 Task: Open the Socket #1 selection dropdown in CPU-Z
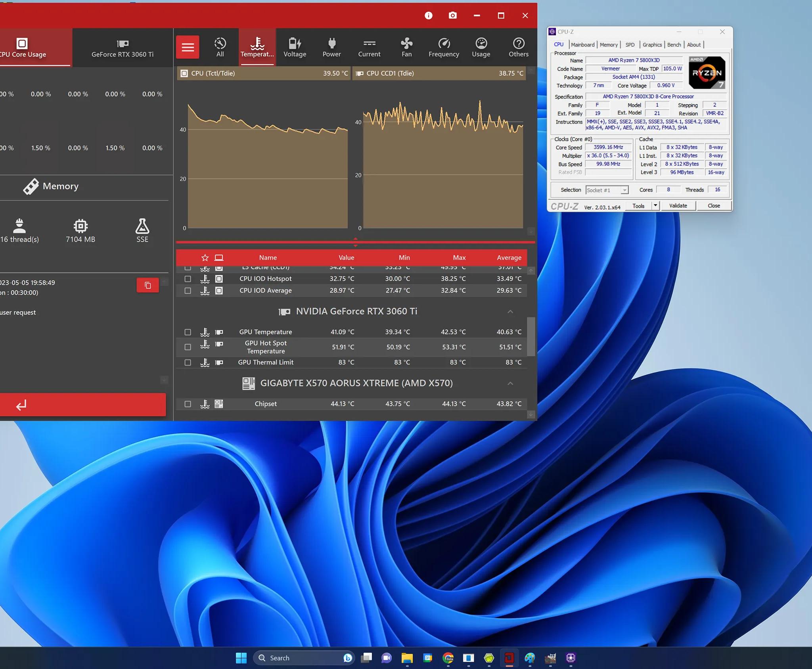click(x=607, y=190)
